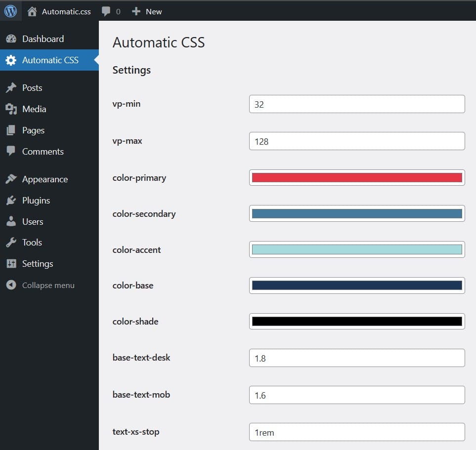Go to the Pages menu item

tap(33, 130)
